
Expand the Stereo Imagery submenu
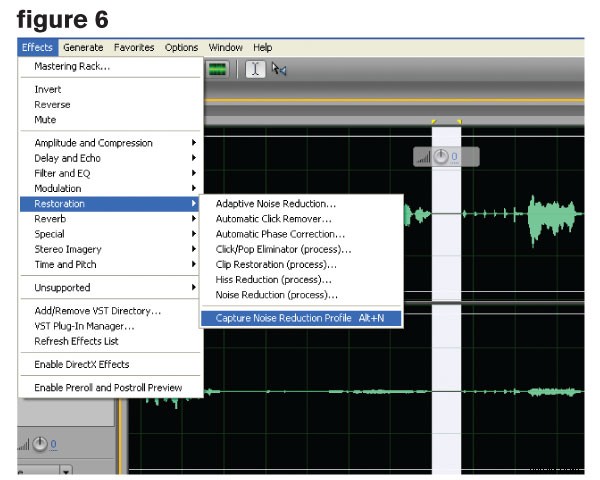(110, 249)
